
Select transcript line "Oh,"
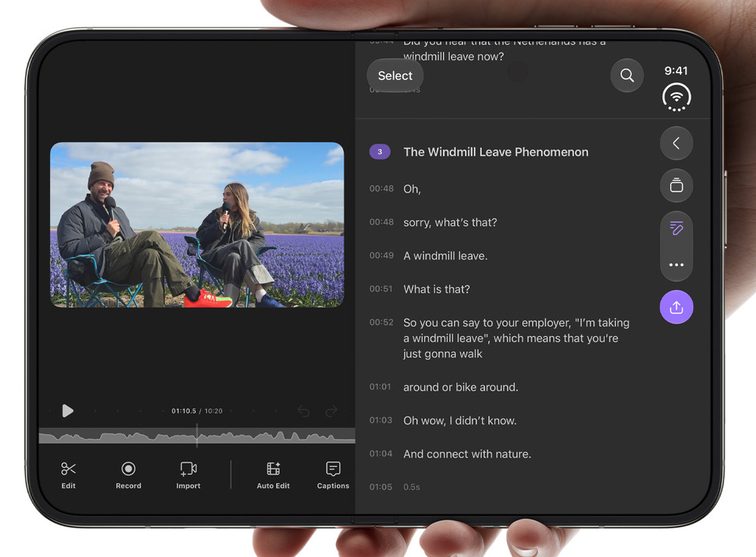point(412,189)
